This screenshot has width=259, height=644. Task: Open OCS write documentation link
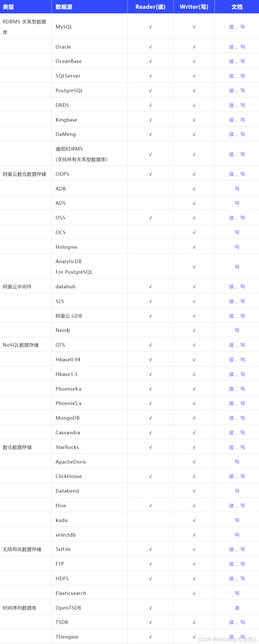point(237,233)
